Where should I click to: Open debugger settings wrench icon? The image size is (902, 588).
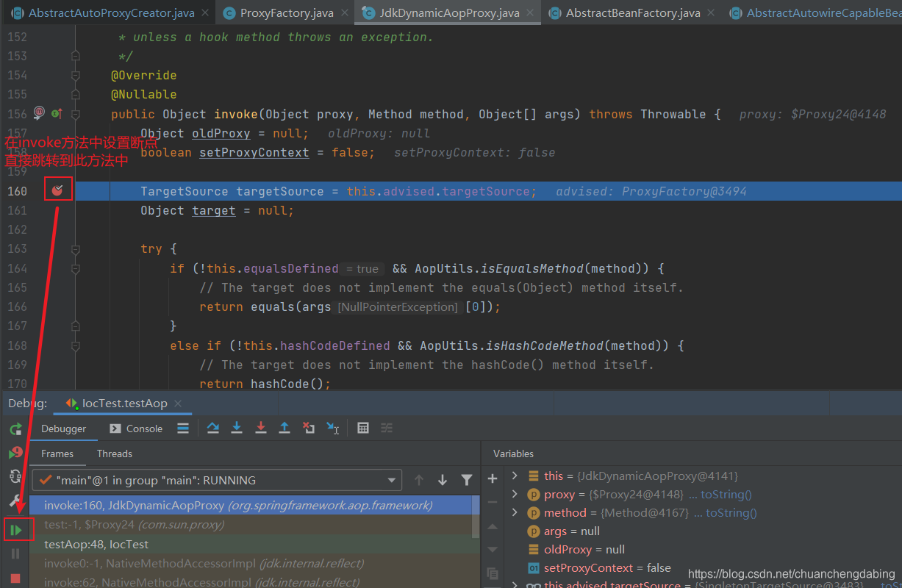point(15,501)
